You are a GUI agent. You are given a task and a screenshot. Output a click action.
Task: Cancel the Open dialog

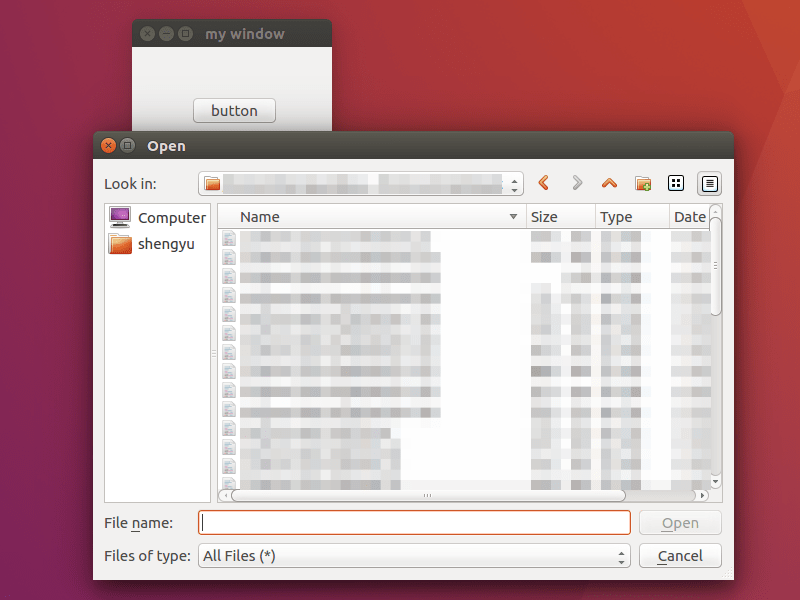(x=680, y=555)
